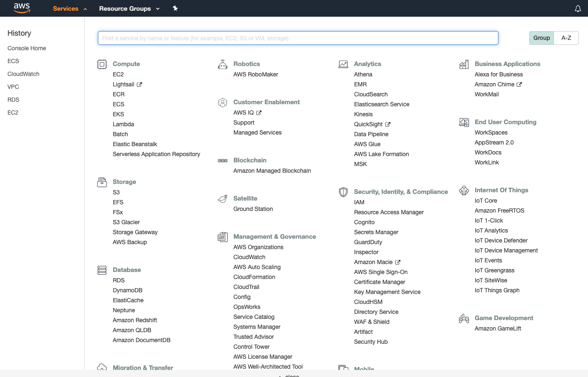Viewport: 588px width, 377px height.
Task: Click the Database stack icon
Action: tap(102, 270)
